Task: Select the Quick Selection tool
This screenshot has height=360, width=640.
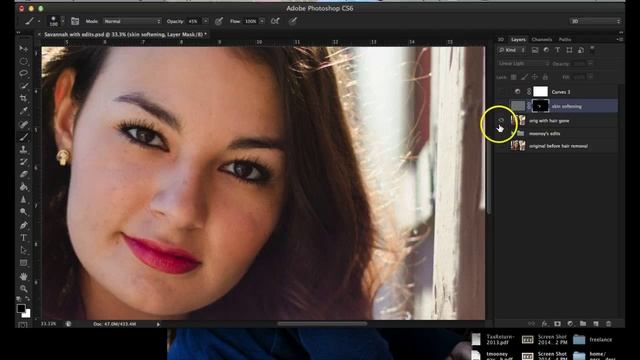Action: 23,86
